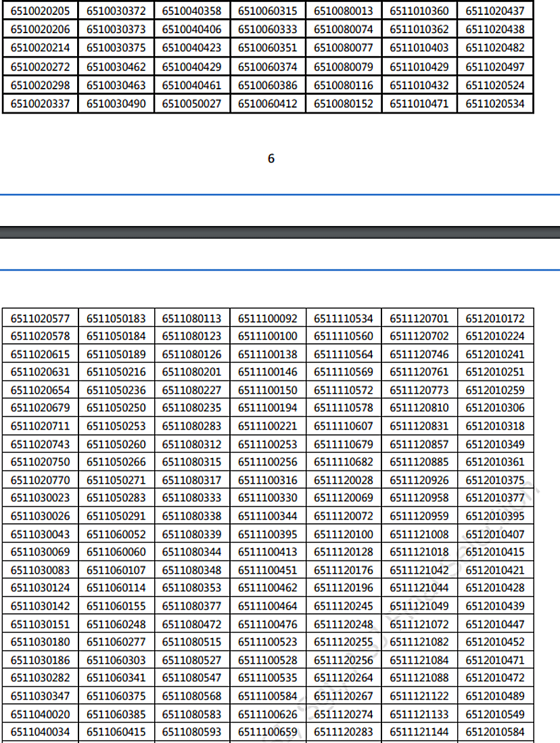This screenshot has height=743, width=560.
Task: Select the number 6511050266
Action: tap(116, 461)
